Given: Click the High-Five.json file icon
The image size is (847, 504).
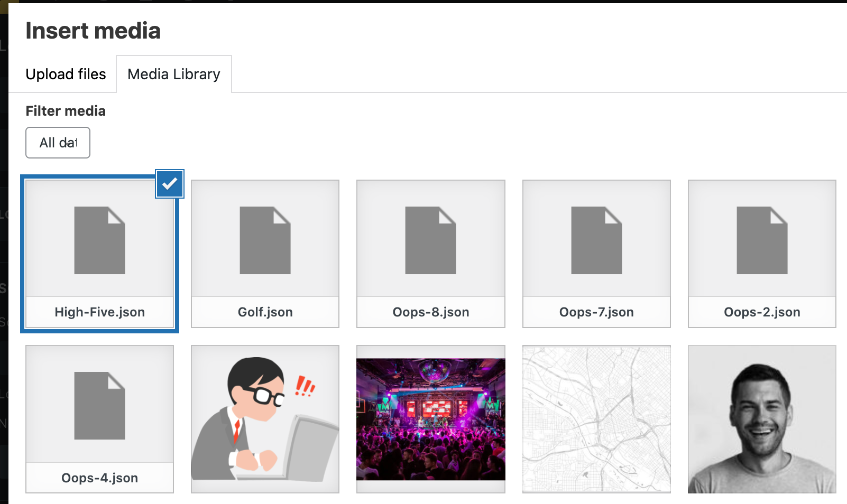Looking at the screenshot, I should pos(99,240).
